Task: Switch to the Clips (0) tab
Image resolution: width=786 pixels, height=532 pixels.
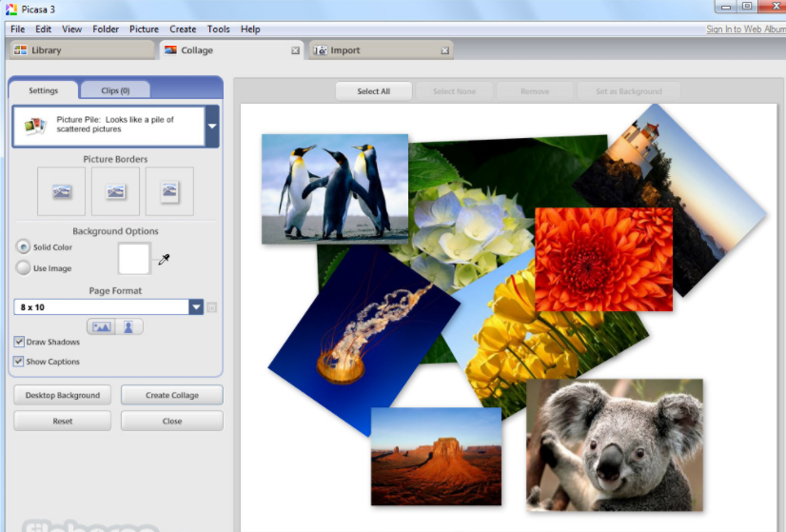Action: [x=115, y=90]
